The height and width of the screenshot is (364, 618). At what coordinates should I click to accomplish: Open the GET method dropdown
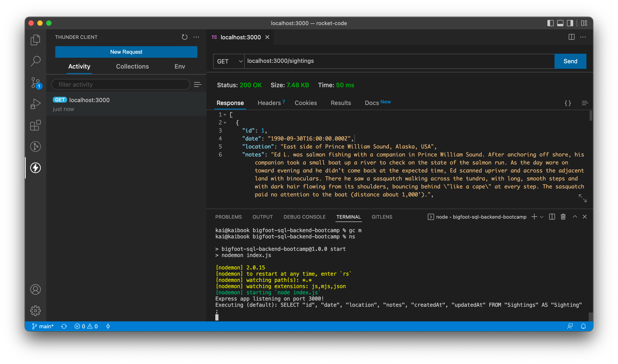(x=229, y=61)
